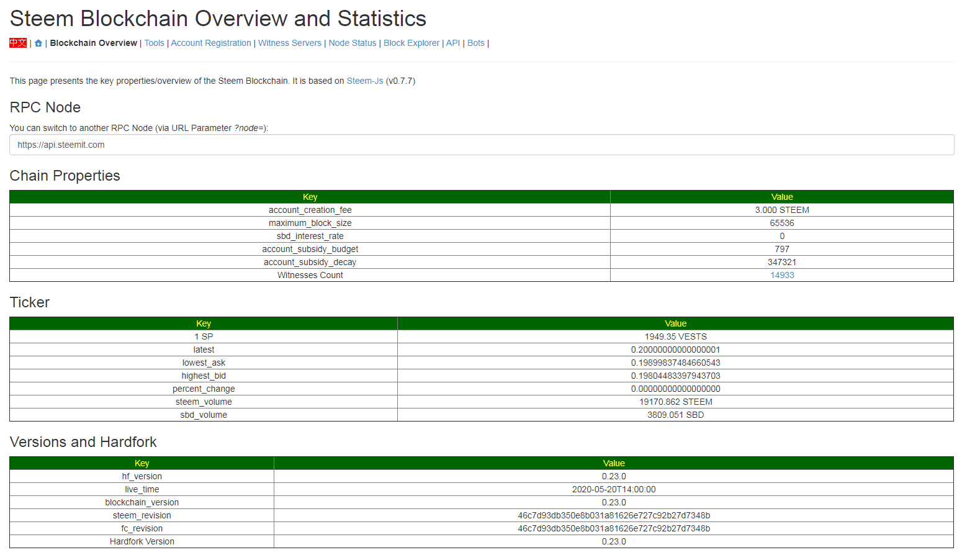View the Node Status page
Viewport: 980px width, 555px height.
pyautogui.click(x=353, y=43)
